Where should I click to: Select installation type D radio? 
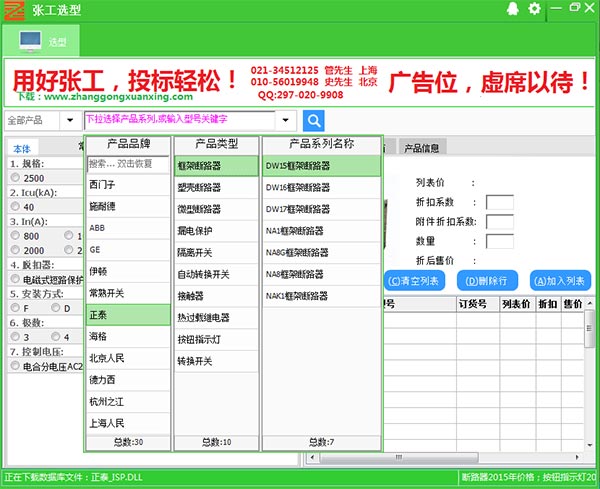(x=56, y=308)
